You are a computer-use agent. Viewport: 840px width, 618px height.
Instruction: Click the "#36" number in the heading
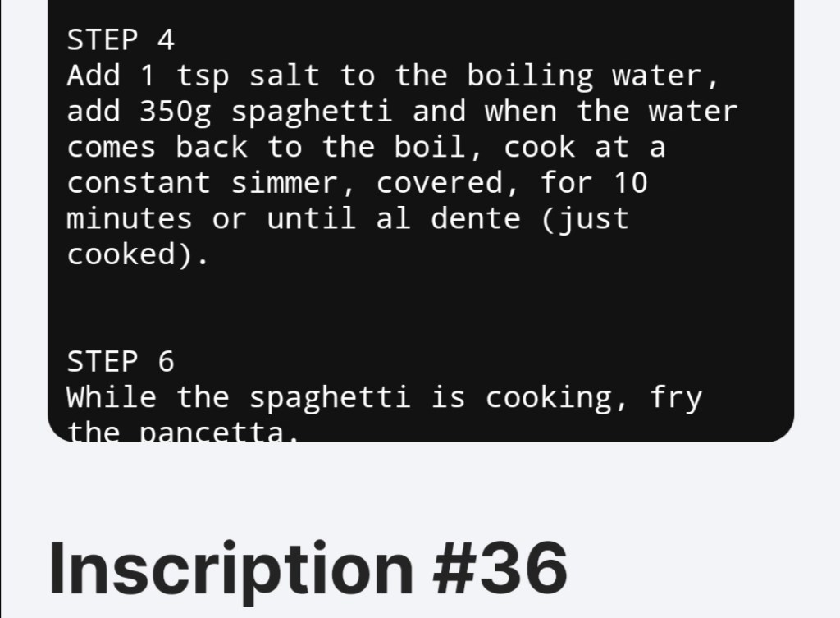coord(499,568)
